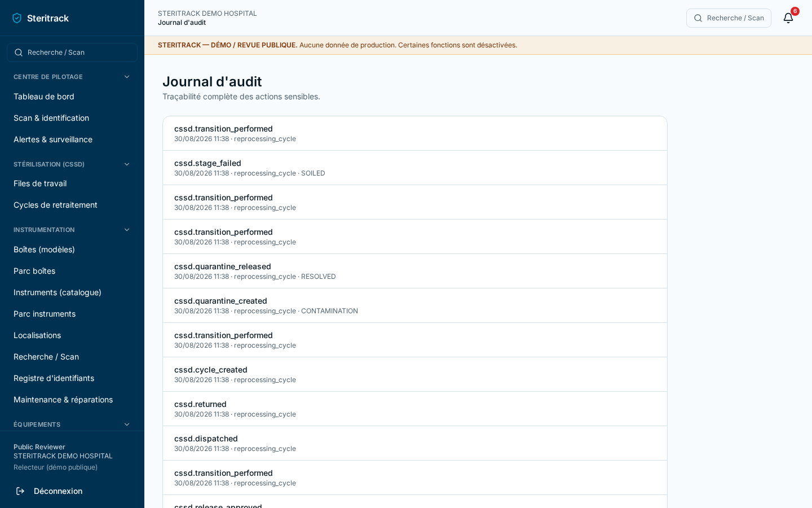The width and height of the screenshot is (812, 508).
Task: Open Alertes & surveillance
Action: tap(72, 139)
